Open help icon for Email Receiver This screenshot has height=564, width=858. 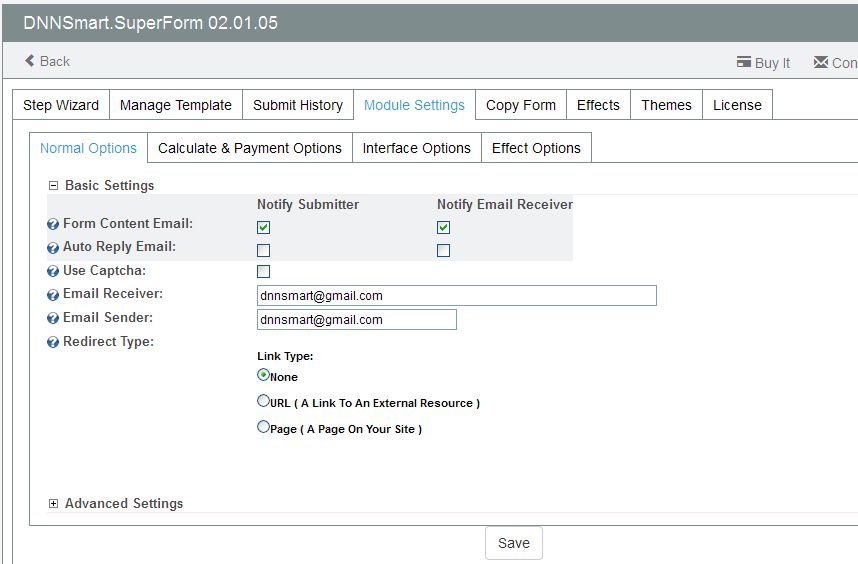[53, 295]
